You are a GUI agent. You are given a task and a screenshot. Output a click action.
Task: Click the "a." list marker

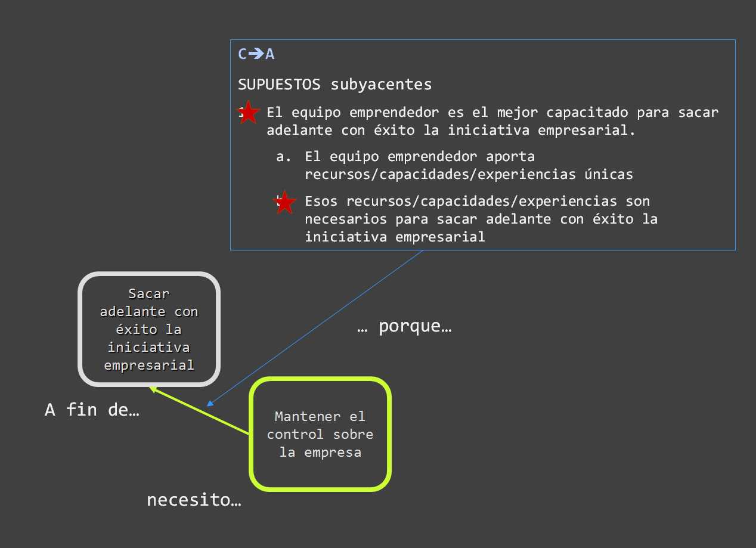click(284, 157)
